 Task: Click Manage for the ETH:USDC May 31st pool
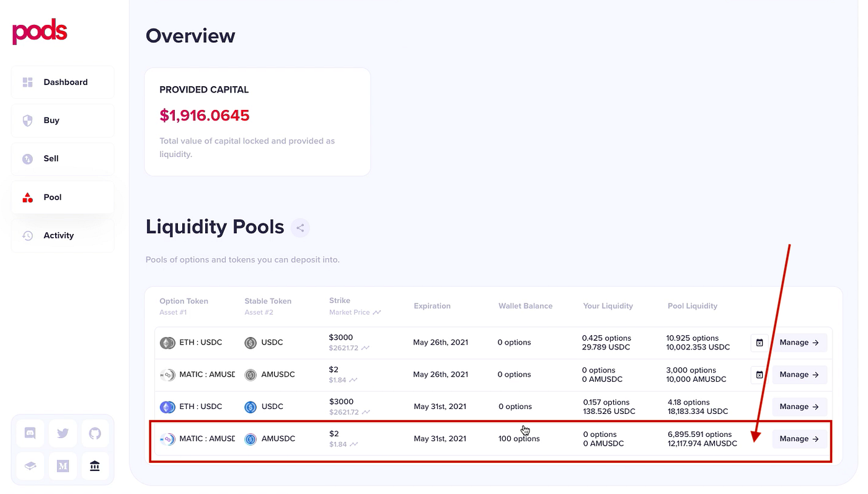(799, 406)
